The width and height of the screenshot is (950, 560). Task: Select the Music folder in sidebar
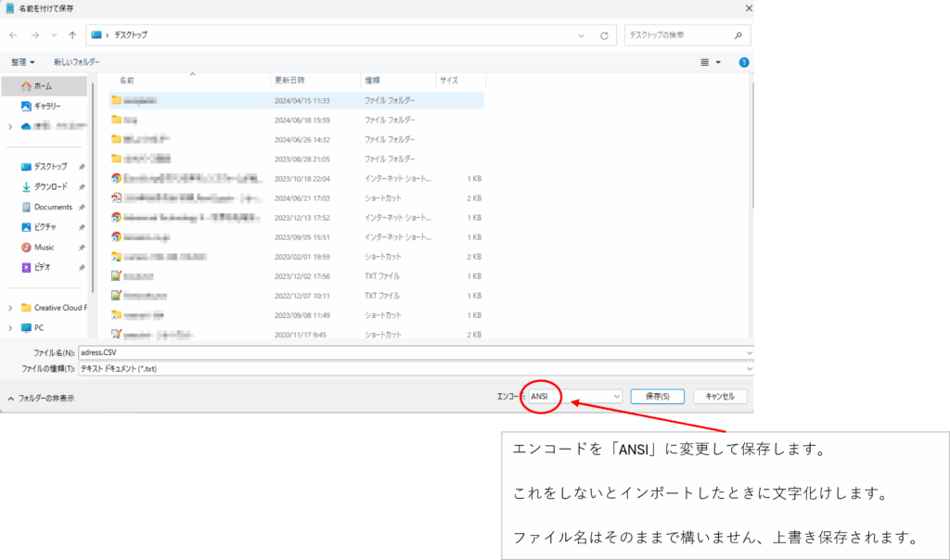pyautogui.click(x=44, y=248)
